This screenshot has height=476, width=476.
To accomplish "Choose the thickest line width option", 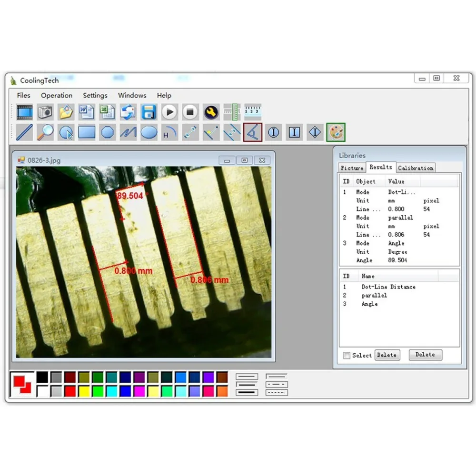I will click(x=247, y=393).
